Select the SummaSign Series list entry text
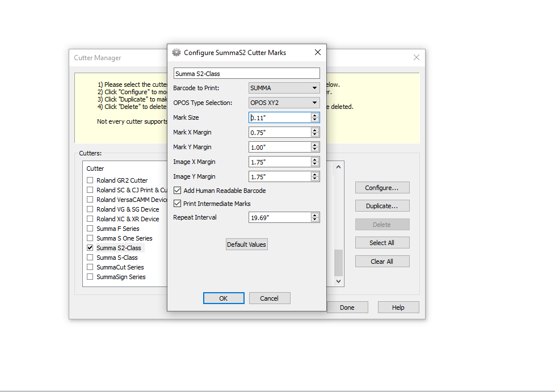Viewport: 555px width, 392px height. [121, 277]
